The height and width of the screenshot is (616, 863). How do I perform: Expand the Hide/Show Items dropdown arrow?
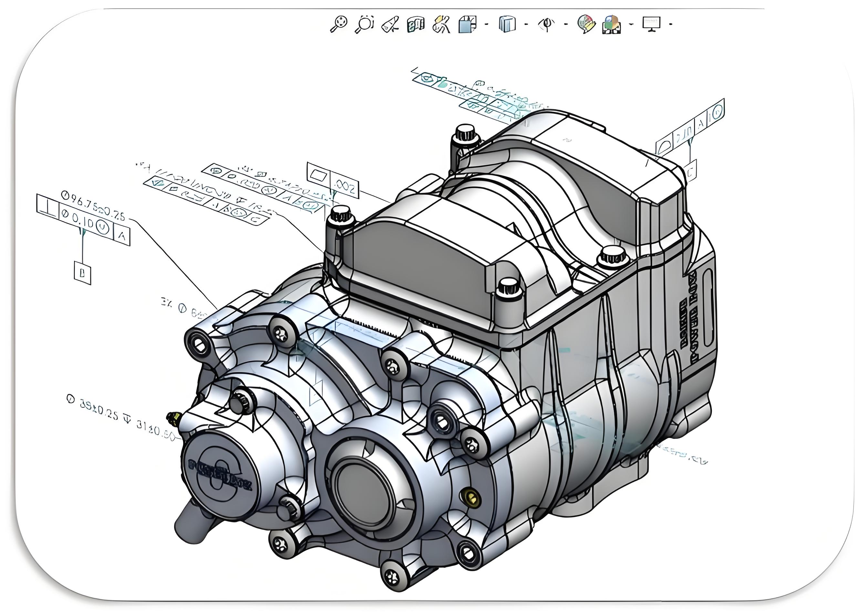[566, 25]
